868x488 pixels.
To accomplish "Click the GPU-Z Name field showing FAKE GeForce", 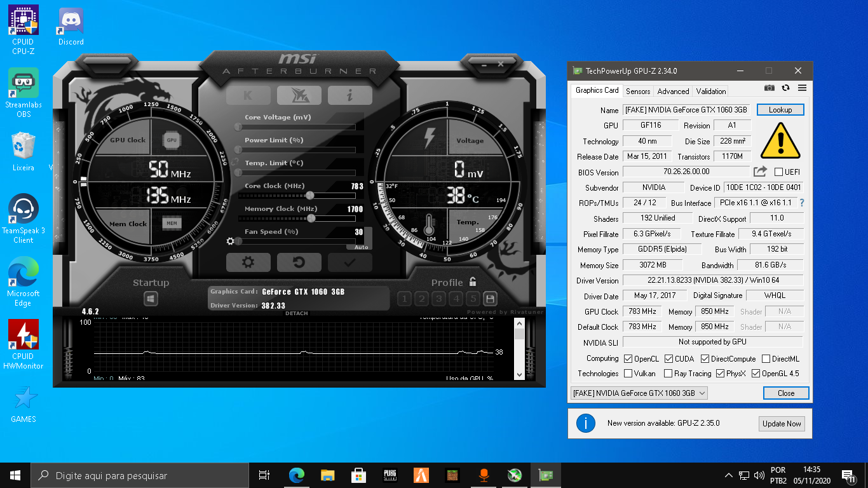I will [x=687, y=110].
